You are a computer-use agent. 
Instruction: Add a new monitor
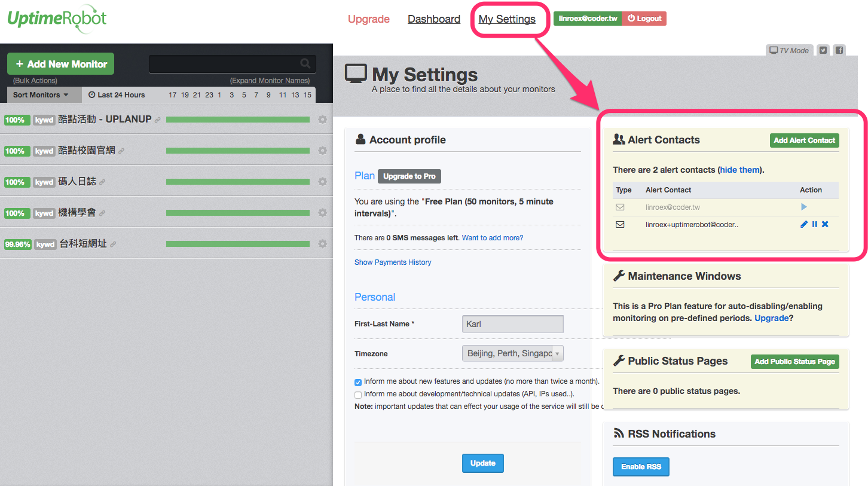(61, 64)
